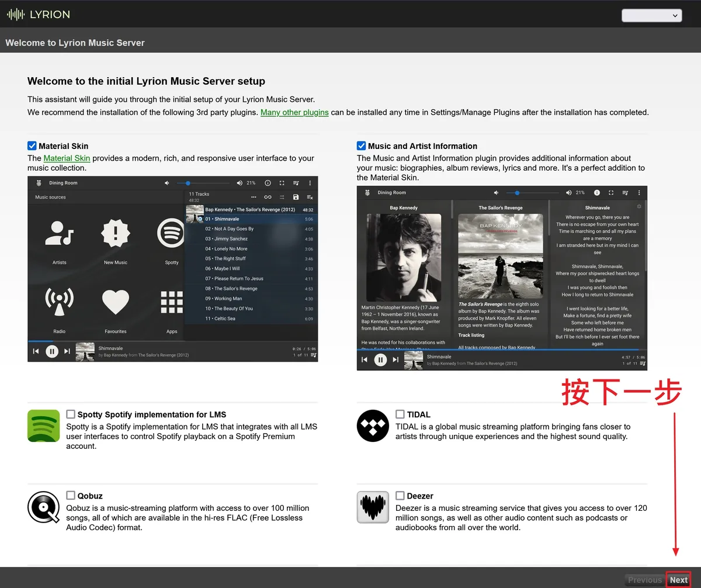Check the Qobuz plugin checkbox
Screen dimensions: 701x588
pos(71,496)
